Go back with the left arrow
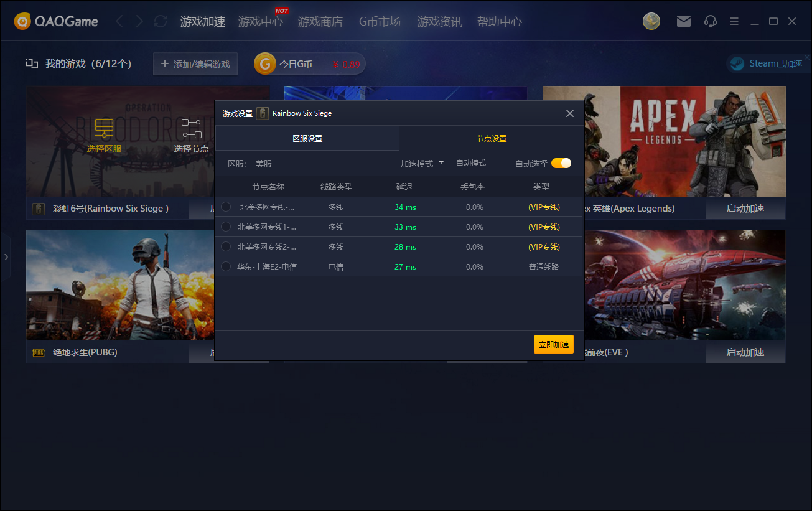This screenshot has width=812, height=511. [119, 22]
